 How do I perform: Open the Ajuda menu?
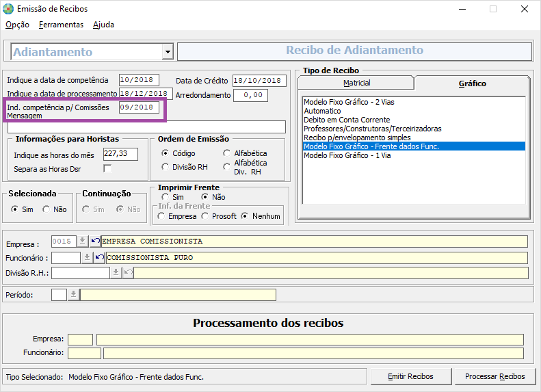tap(103, 25)
